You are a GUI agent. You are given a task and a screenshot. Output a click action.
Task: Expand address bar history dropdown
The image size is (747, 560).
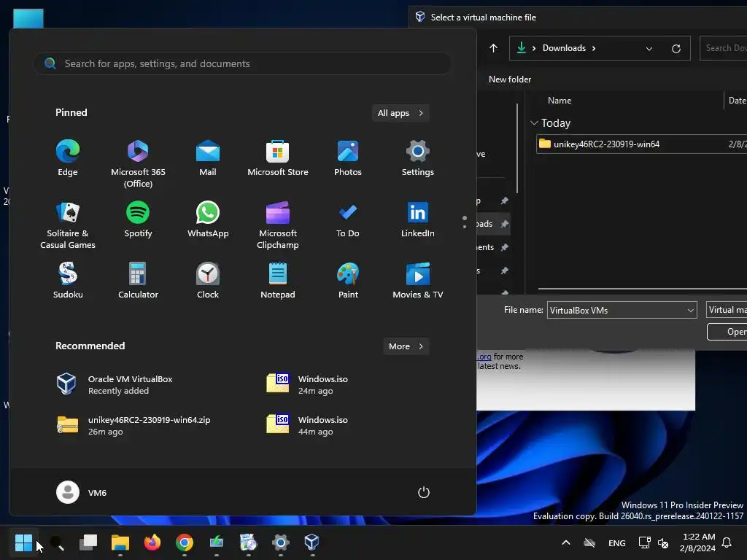(x=649, y=49)
